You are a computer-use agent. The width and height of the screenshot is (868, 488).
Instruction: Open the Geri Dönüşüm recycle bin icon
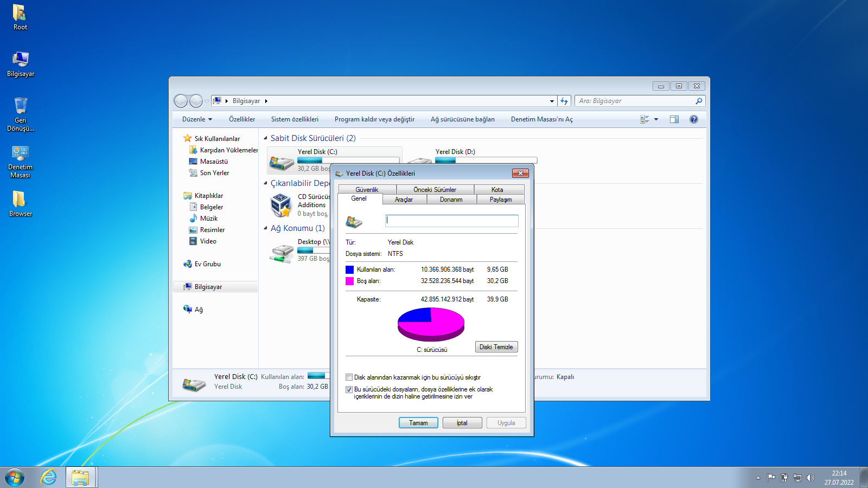tap(21, 106)
